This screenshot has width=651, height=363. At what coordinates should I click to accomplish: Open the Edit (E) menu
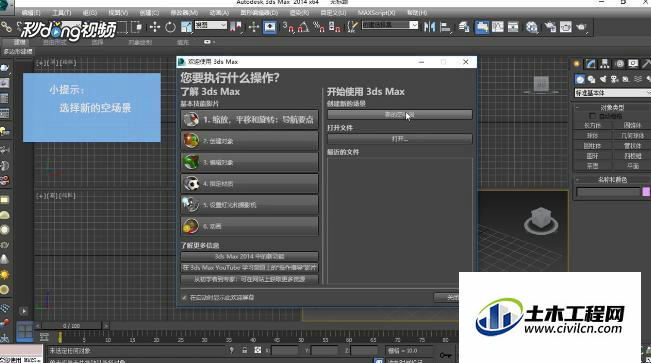pos(31,13)
